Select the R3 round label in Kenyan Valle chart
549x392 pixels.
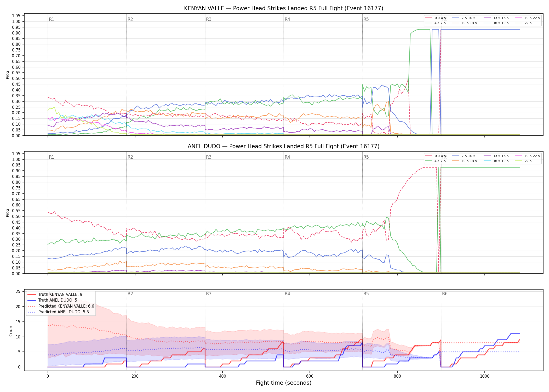click(x=209, y=19)
